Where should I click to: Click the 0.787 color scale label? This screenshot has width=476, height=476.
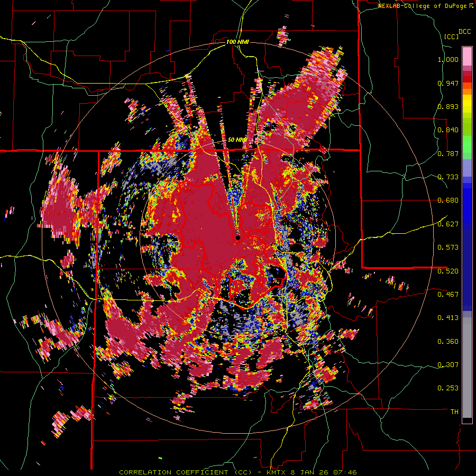tap(448, 153)
